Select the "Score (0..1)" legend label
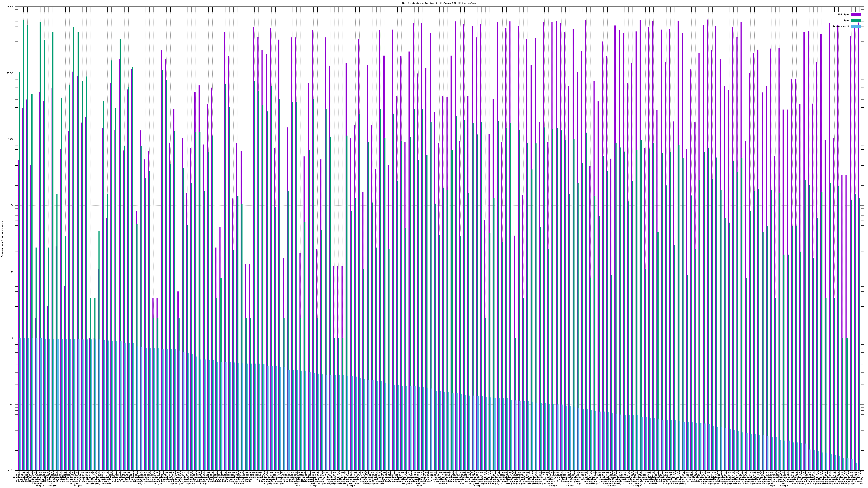 (841, 26)
